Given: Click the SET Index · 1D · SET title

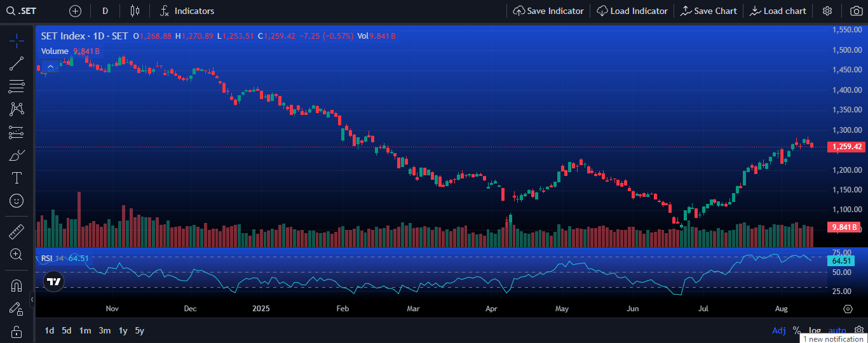Looking at the screenshot, I should click(x=85, y=36).
